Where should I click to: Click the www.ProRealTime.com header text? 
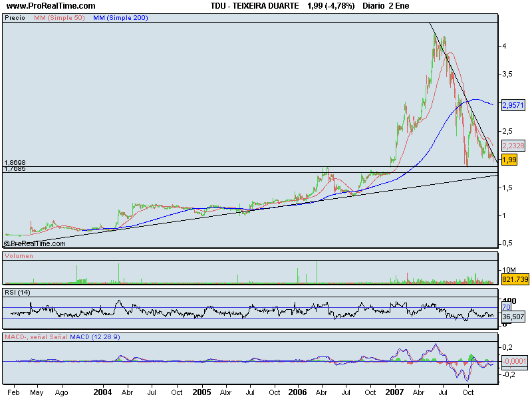pos(51,6)
